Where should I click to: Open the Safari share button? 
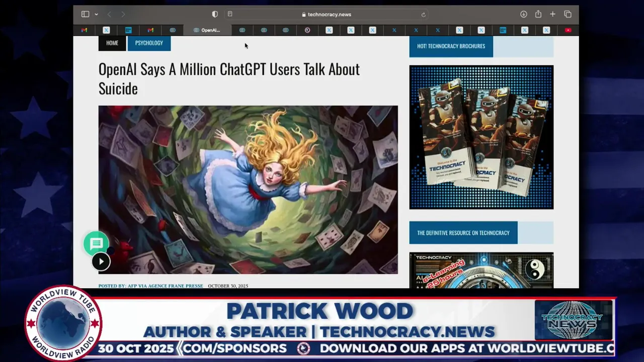(538, 14)
